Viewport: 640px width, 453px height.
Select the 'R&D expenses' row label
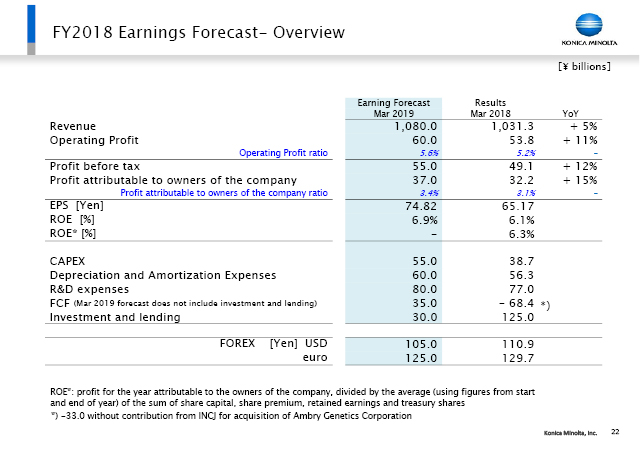(89, 289)
